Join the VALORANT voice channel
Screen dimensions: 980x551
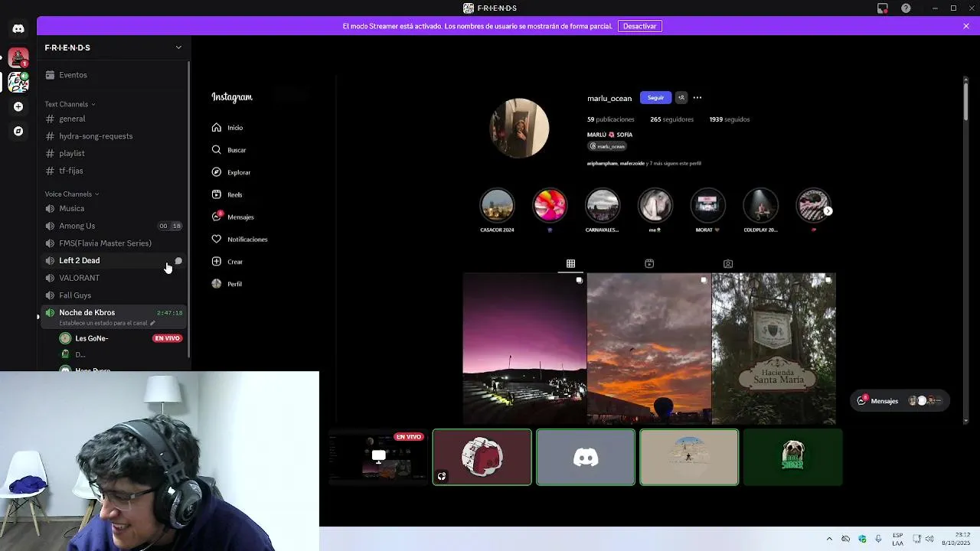click(113, 278)
